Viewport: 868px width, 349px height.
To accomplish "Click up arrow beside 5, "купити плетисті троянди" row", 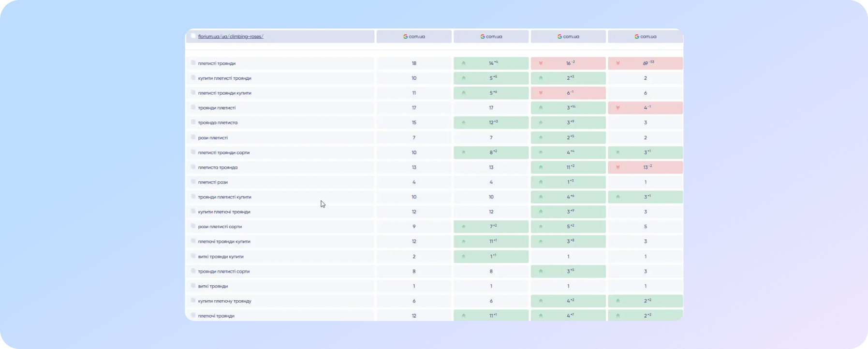I will pyautogui.click(x=464, y=78).
